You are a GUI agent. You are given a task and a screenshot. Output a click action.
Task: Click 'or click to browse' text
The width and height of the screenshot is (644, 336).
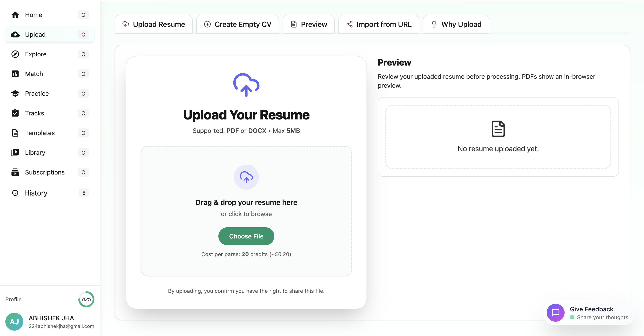(x=246, y=214)
